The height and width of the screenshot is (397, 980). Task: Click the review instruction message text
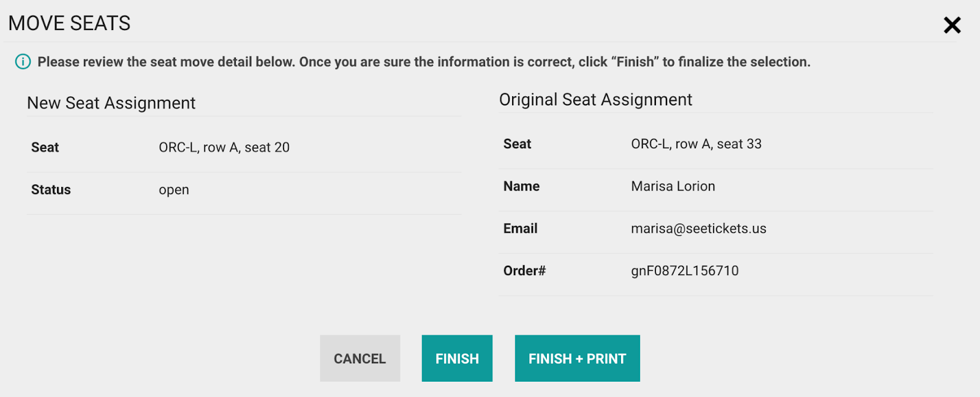tap(424, 62)
